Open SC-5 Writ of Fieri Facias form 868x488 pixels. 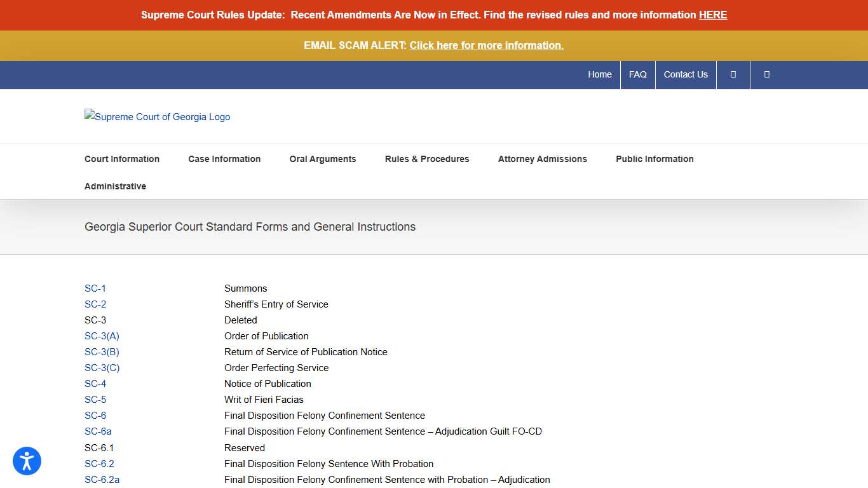pyautogui.click(x=95, y=399)
